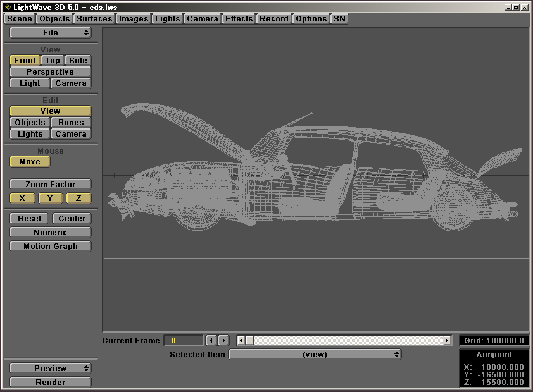Click the Current Frame number field
Image resolution: width=533 pixels, height=392 pixels.
pos(183,341)
